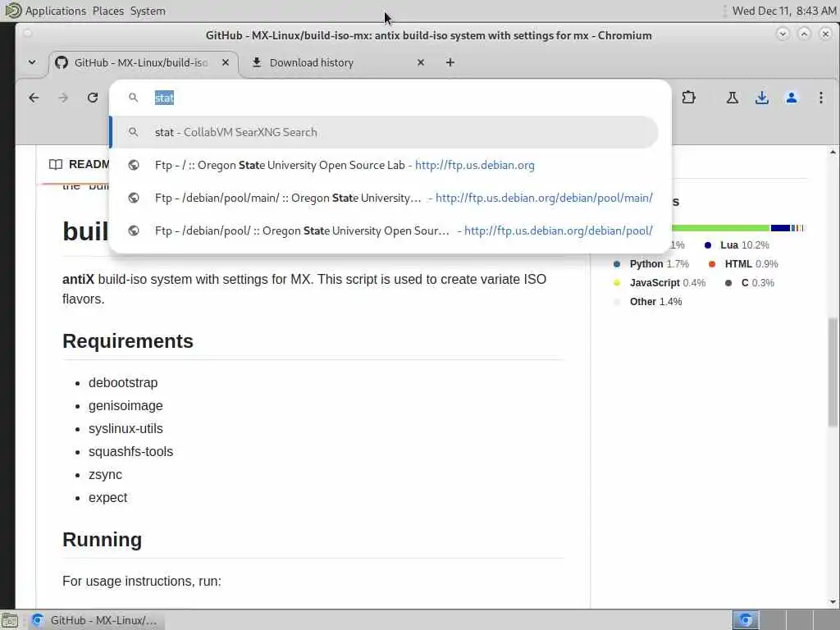Open the Extensions puzzle icon

[x=689, y=98]
